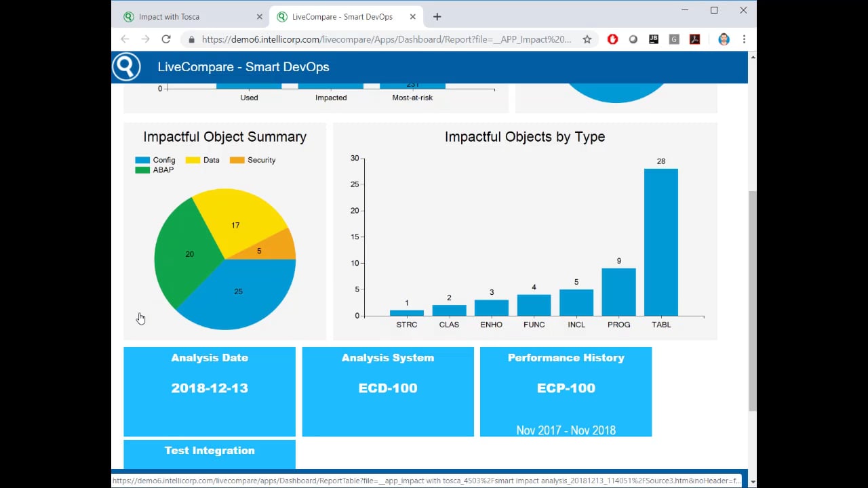Open the red Opera-style extension icon
Screen dimensions: 868x488
point(612,39)
